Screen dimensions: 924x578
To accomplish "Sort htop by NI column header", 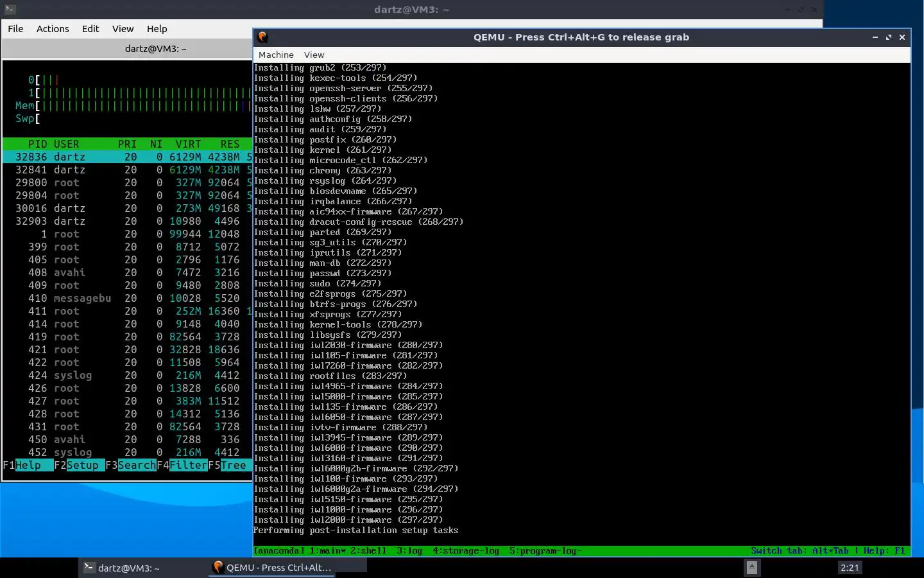I will coord(156,144).
